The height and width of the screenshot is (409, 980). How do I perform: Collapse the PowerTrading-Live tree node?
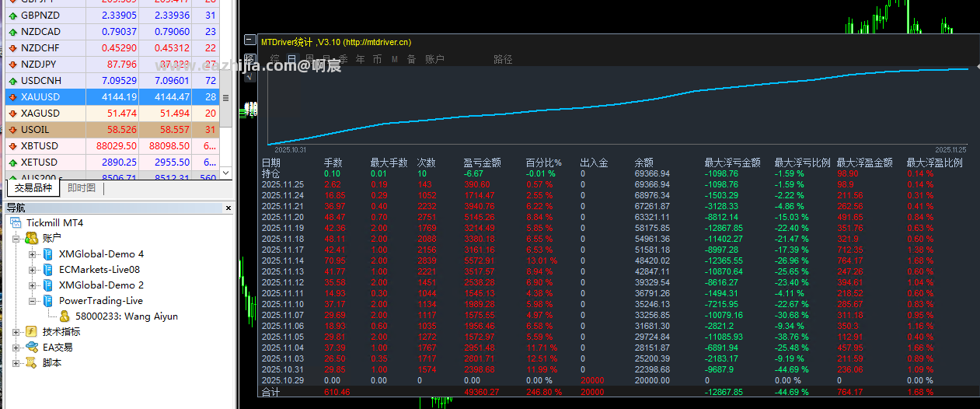pyautogui.click(x=32, y=301)
